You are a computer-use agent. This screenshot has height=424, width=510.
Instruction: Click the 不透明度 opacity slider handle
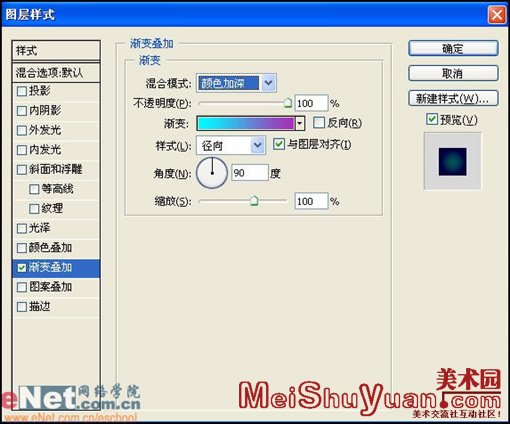[x=288, y=103]
